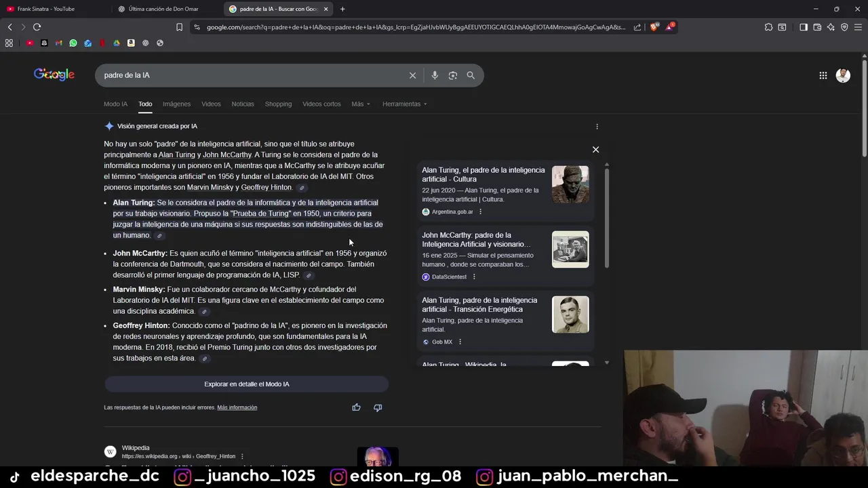The width and height of the screenshot is (868, 488).
Task: Select the Videos search tab
Action: coord(211,104)
